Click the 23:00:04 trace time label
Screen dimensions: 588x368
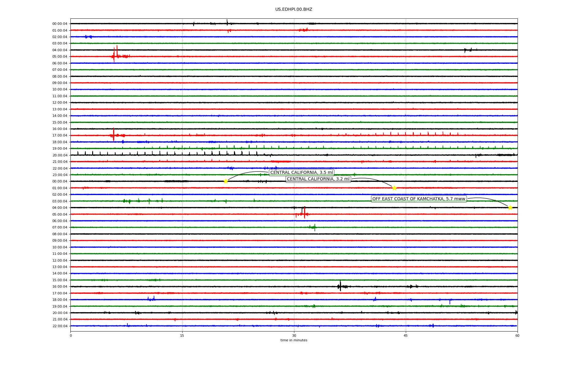[60, 175]
